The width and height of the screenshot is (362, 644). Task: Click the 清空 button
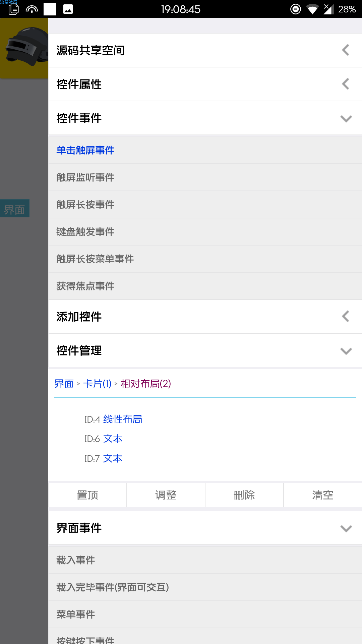click(x=323, y=495)
